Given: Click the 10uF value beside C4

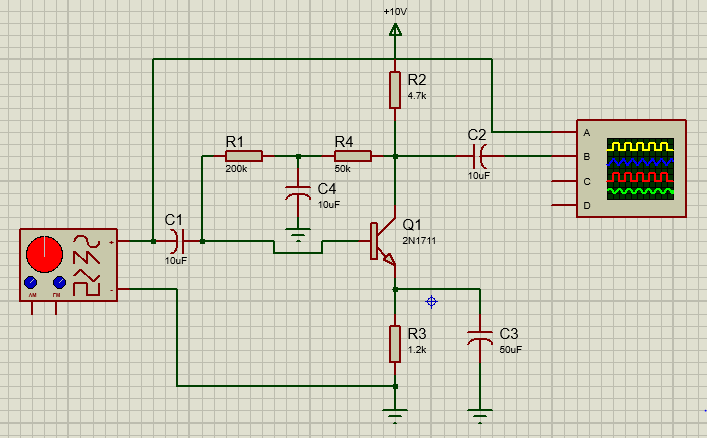Looking at the screenshot, I should 329,205.
